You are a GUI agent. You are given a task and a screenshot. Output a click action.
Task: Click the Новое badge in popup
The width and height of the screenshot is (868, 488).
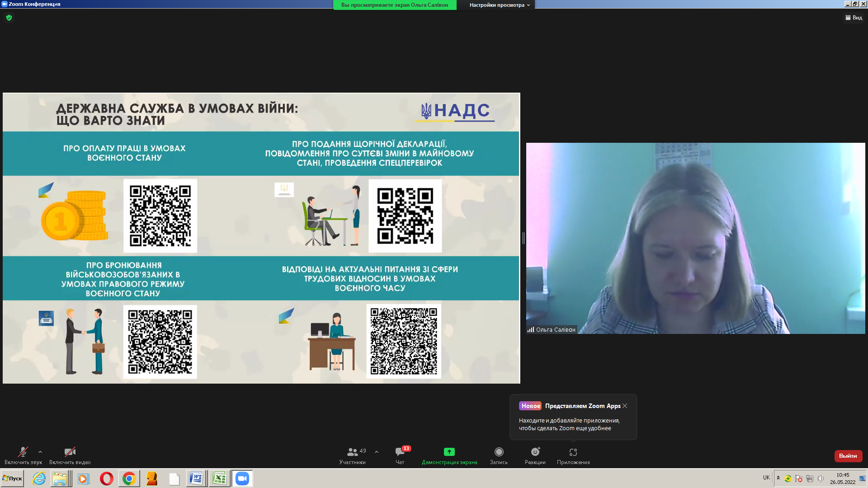click(530, 406)
